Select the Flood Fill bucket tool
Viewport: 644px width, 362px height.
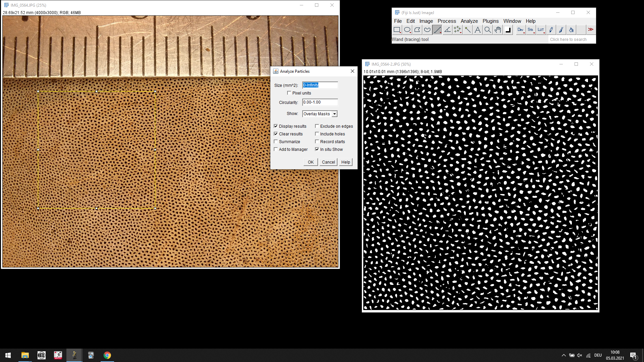click(571, 30)
